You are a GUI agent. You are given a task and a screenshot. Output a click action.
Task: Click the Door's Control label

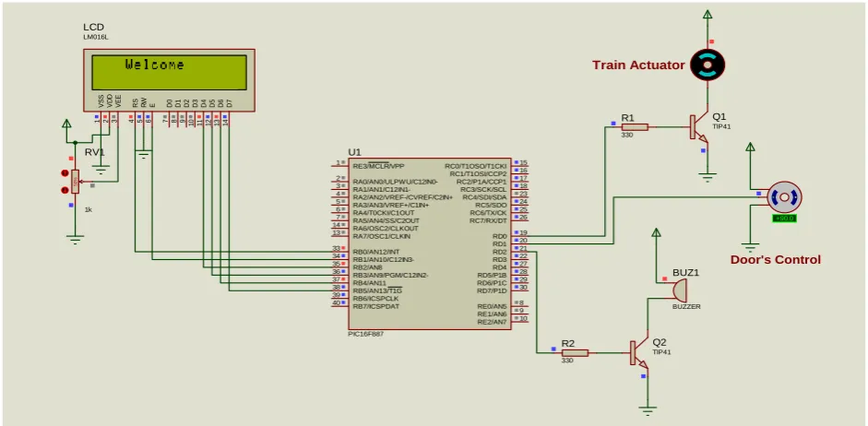[x=776, y=260]
